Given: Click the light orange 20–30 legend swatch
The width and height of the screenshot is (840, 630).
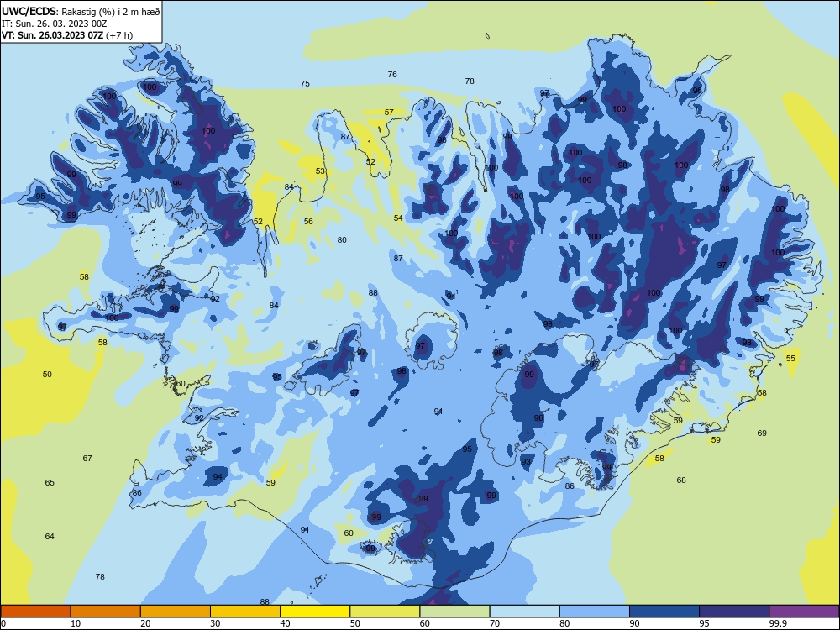Looking at the screenshot, I should coord(176,612).
